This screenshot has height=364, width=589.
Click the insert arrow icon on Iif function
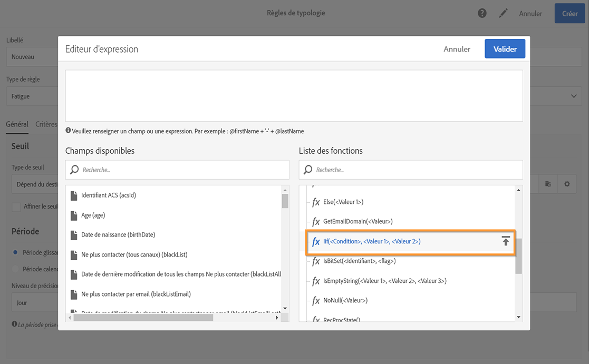click(506, 241)
